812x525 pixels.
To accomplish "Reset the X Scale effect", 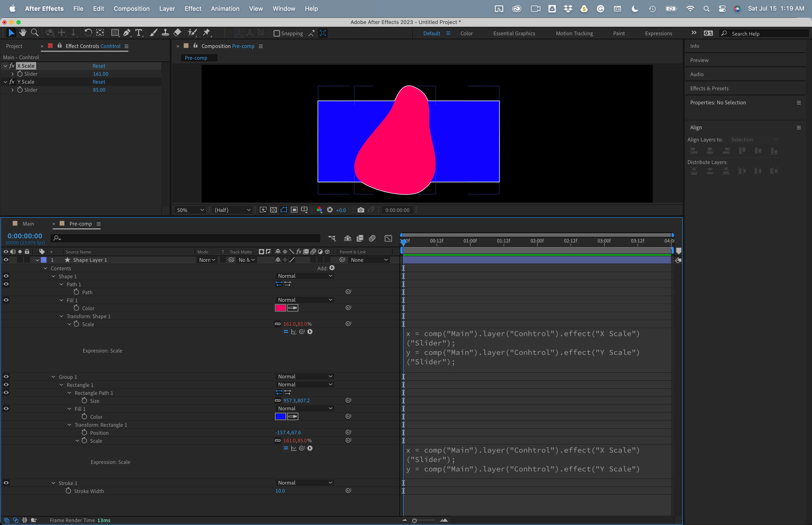I will 99,66.
